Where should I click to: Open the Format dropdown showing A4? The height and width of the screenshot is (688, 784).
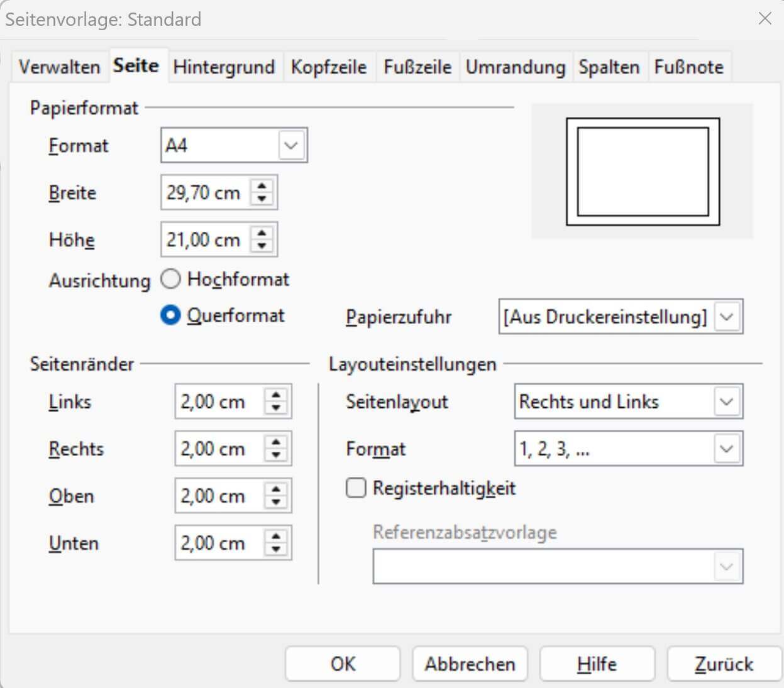point(290,145)
